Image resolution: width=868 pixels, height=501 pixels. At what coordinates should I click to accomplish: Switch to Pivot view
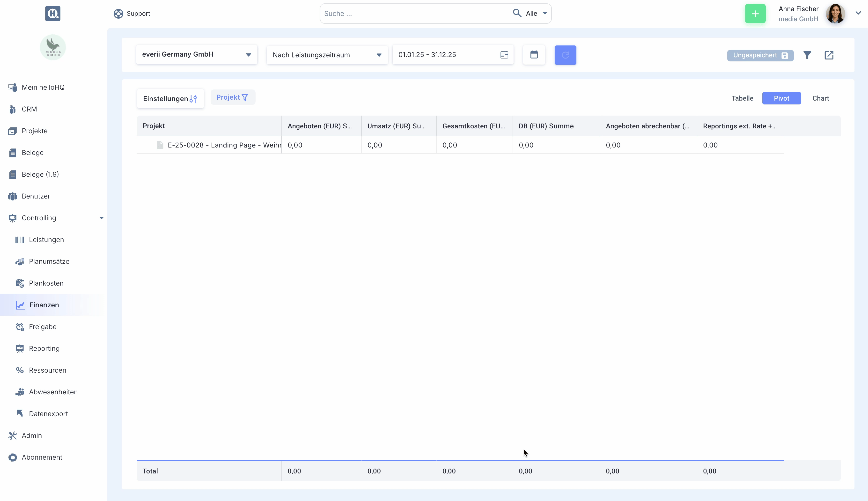pyautogui.click(x=781, y=98)
